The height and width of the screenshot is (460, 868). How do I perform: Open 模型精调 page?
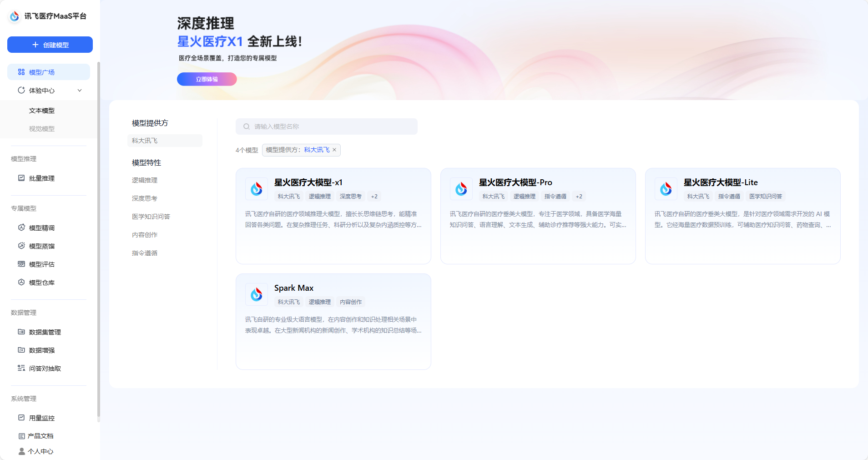click(x=42, y=228)
